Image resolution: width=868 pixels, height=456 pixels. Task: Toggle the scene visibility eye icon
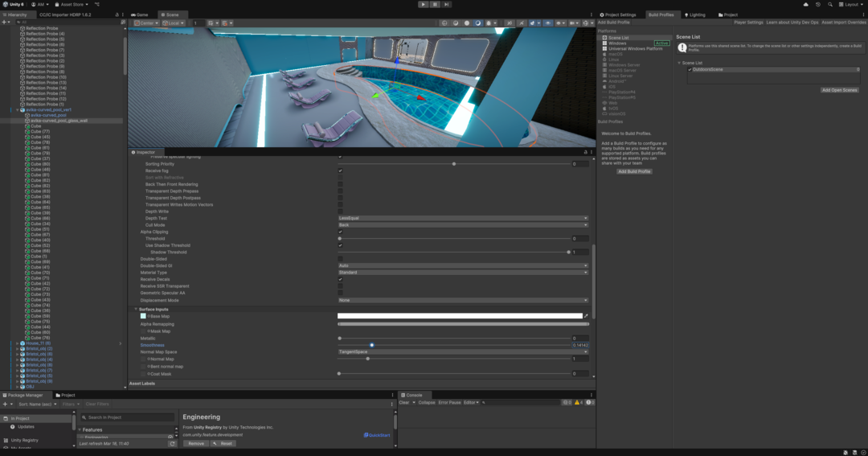(x=547, y=23)
